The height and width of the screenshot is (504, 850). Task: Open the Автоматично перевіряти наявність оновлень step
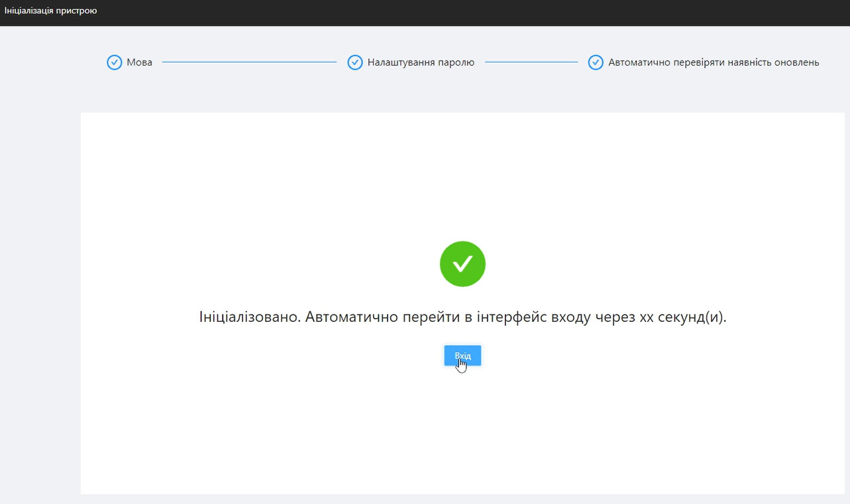tap(714, 62)
